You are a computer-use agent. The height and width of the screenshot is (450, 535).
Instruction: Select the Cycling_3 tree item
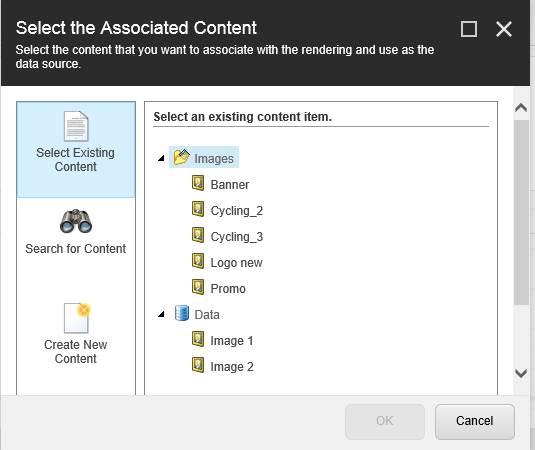[236, 236]
